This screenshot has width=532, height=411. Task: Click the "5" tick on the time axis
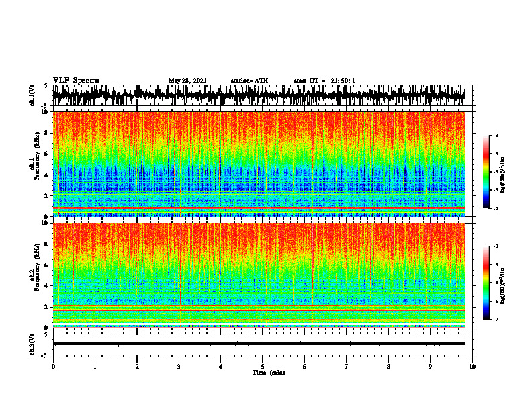[x=263, y=367]
